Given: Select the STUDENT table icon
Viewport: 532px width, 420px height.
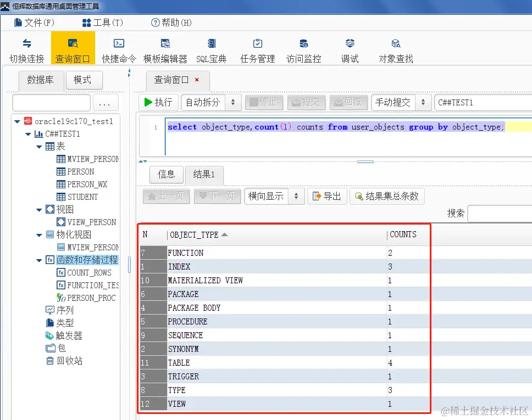Looking at the screenshot, I should tap(61, 197).
